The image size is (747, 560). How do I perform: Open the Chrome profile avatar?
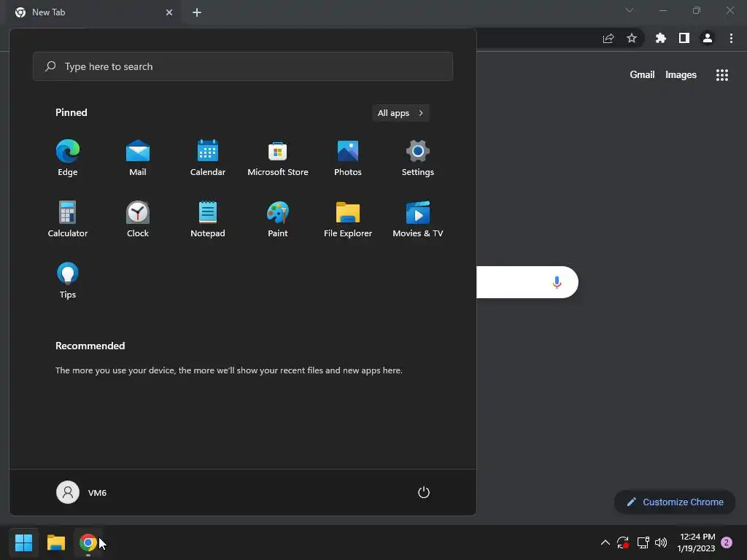[x=708, y=38]
